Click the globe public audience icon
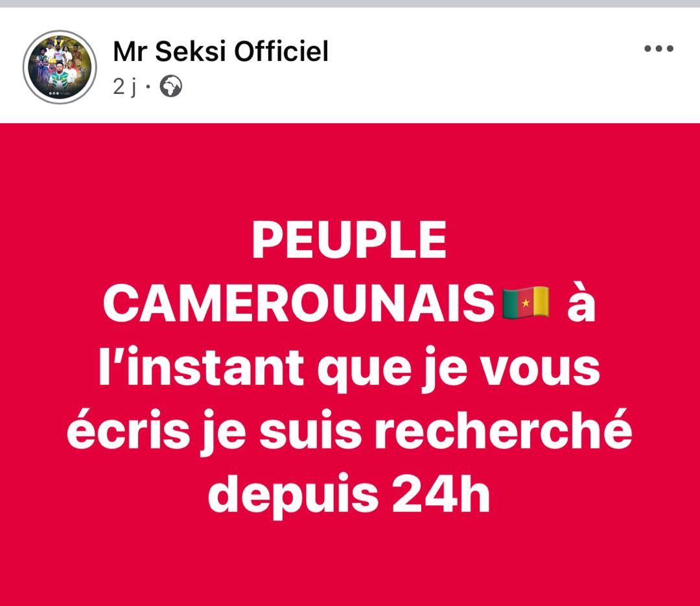 point(171,86)
